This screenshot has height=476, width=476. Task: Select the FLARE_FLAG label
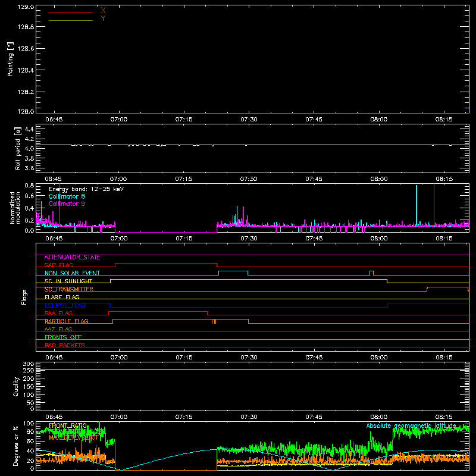pyautogui.click(x=62, y=297)
